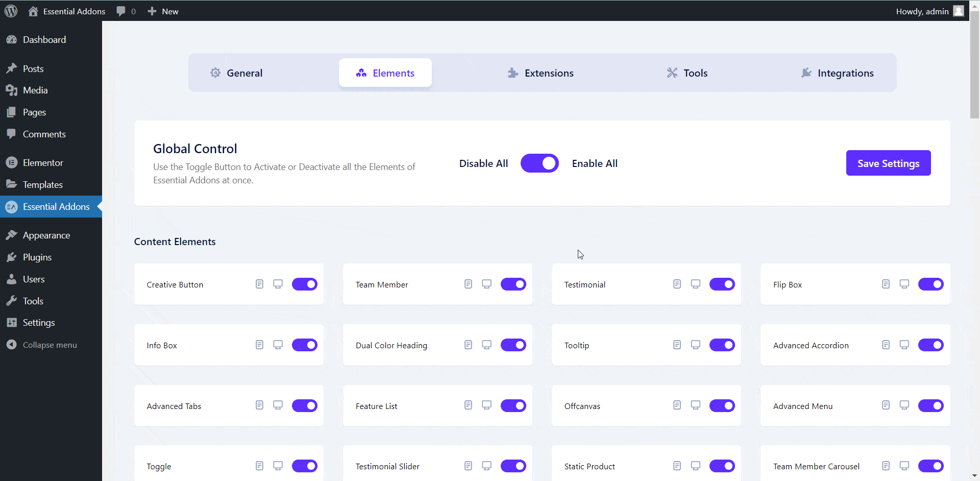Visit site via Essential Addons admin bar link
The height and width of the screenshot is (481, 980).
pos(66,11)
